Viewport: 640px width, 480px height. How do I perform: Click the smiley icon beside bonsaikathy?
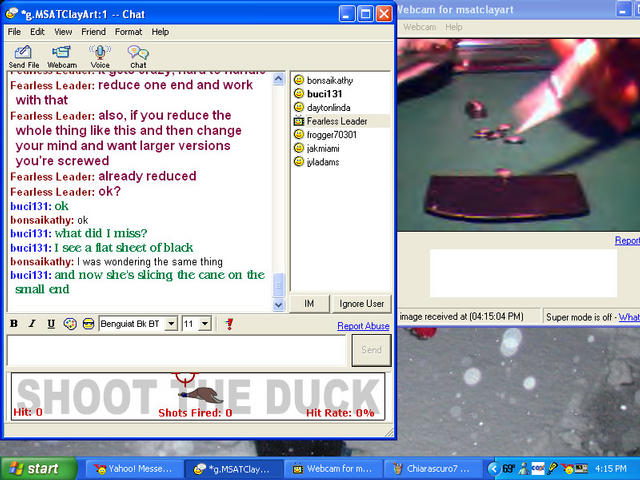[299, 80]
